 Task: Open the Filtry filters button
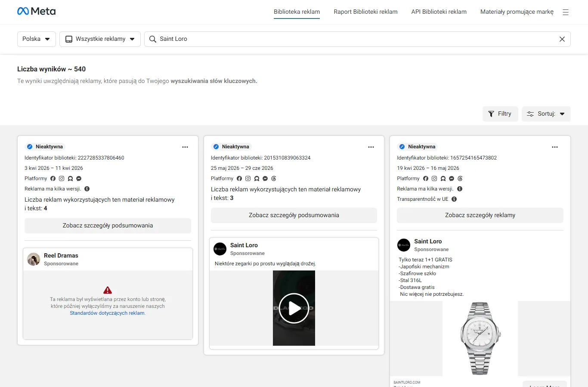tap(500, 114)
